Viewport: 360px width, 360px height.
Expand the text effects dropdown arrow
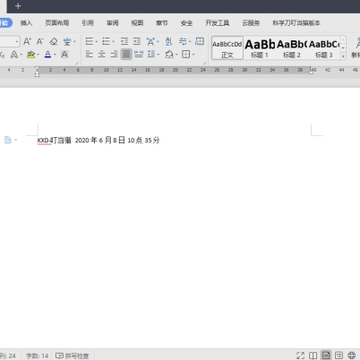tap(21, 55)
